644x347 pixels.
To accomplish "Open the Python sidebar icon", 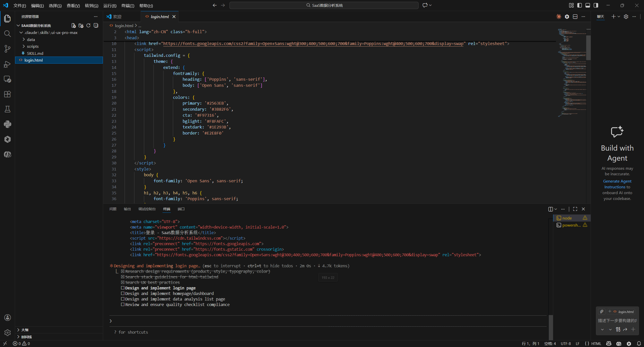I will (x=7, y=124).
